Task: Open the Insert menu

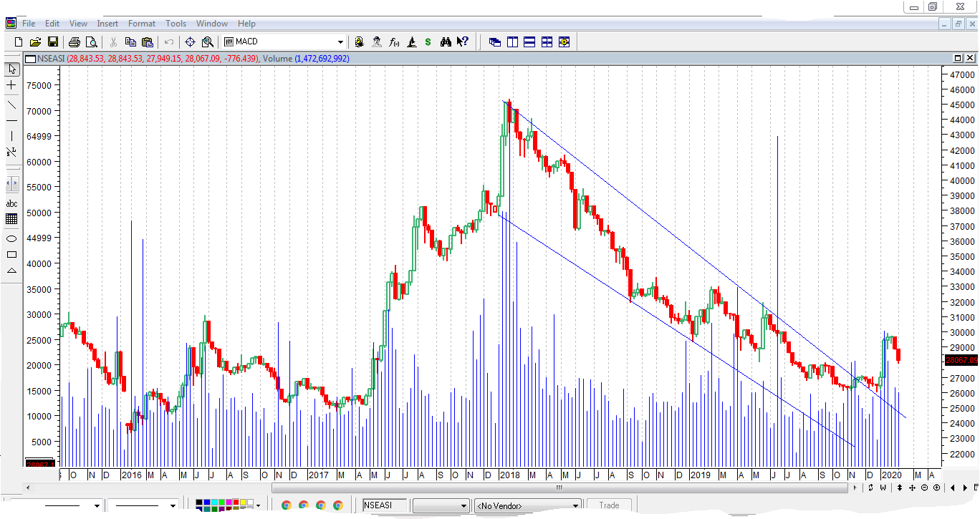Action: point(107,24)
